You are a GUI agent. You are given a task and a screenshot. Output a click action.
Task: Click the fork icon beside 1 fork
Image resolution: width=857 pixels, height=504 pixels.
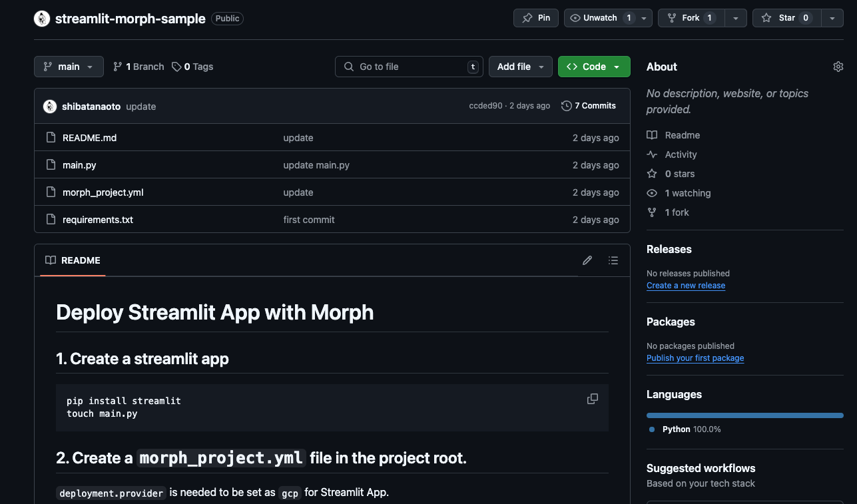coord(652,212)
